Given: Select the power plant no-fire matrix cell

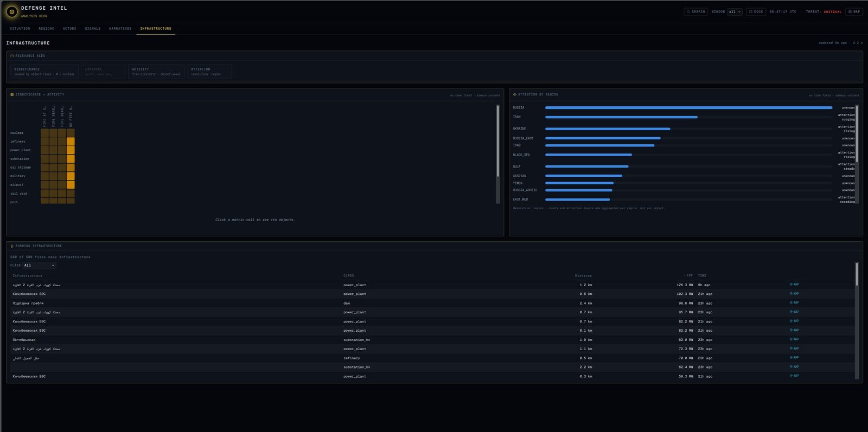Looking at the screenshot, I should 71,150.
